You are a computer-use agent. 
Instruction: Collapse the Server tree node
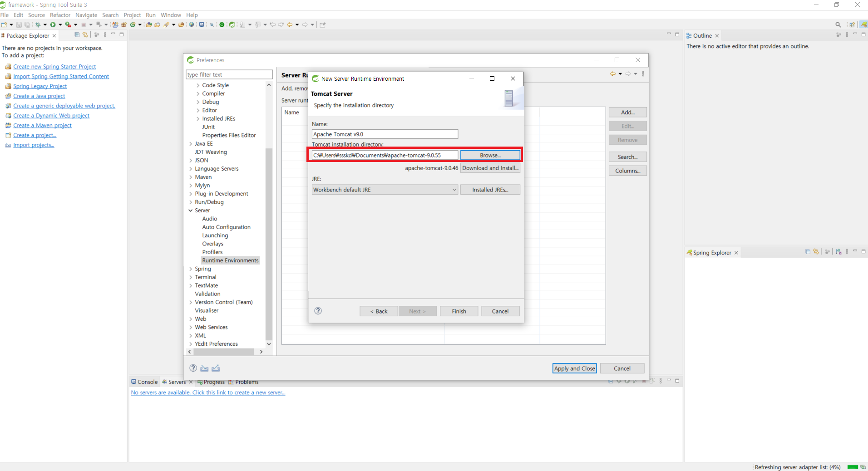tap(190, 211)
